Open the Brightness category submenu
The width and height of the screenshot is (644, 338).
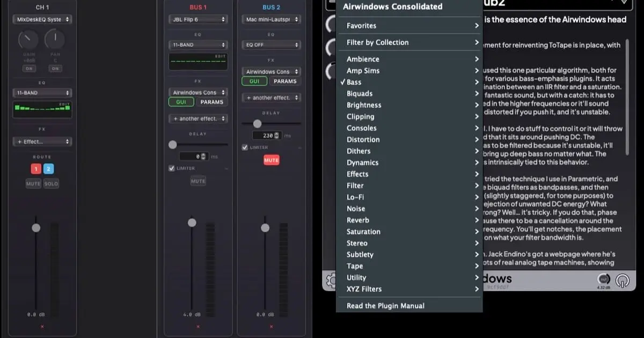click(x=409, y=105)
